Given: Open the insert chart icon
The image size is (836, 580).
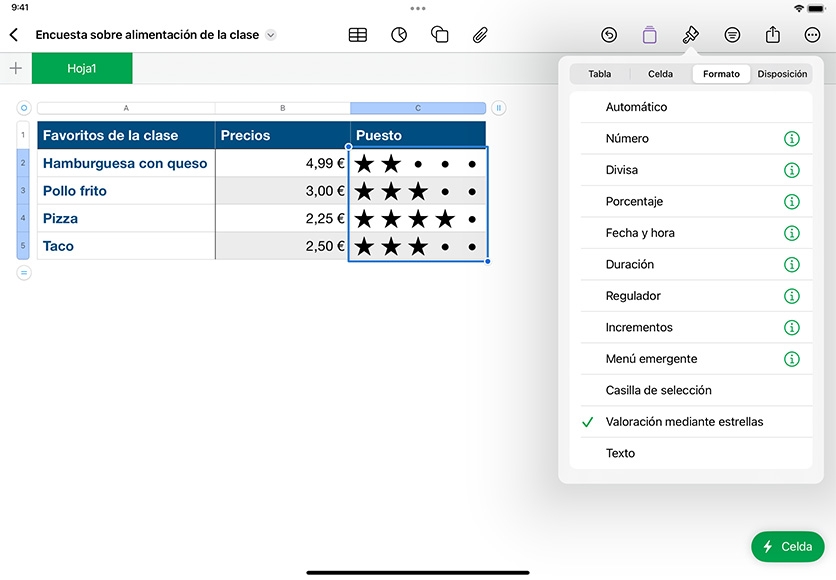Looking at the screenshot, I should tap(399, 35).
